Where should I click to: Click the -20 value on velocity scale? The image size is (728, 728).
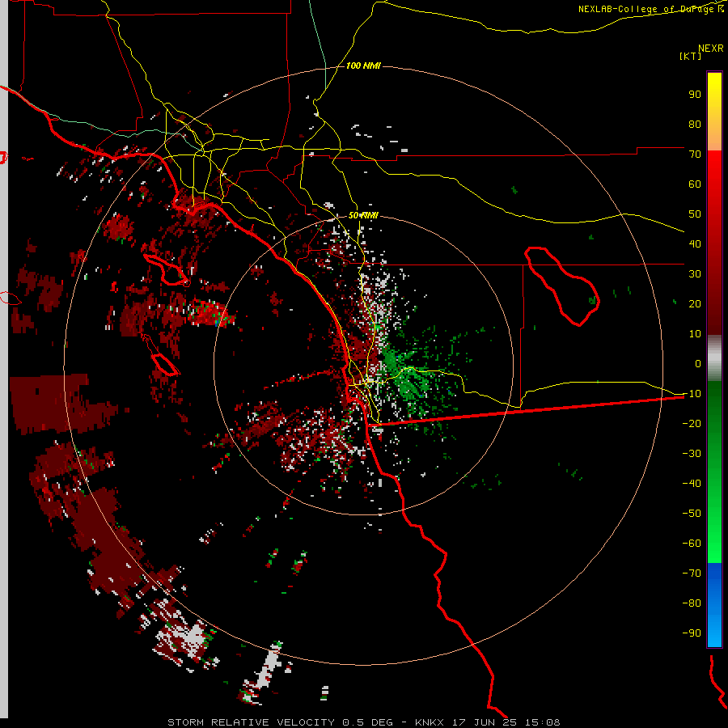coord(692,423)
